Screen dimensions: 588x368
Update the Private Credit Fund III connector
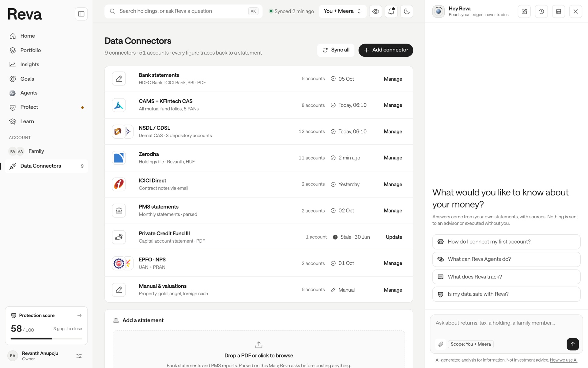point(394,237)
